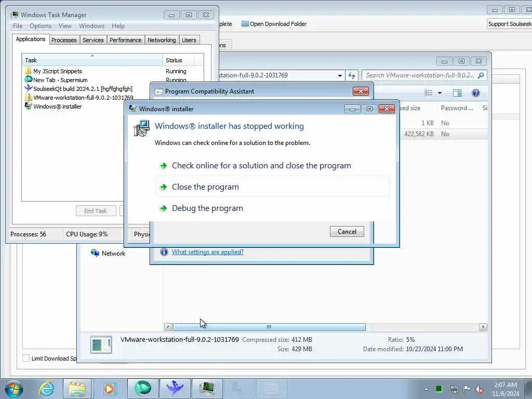
Task: Click the green CPU meter tray icon
Action: (x=439, y=389)
